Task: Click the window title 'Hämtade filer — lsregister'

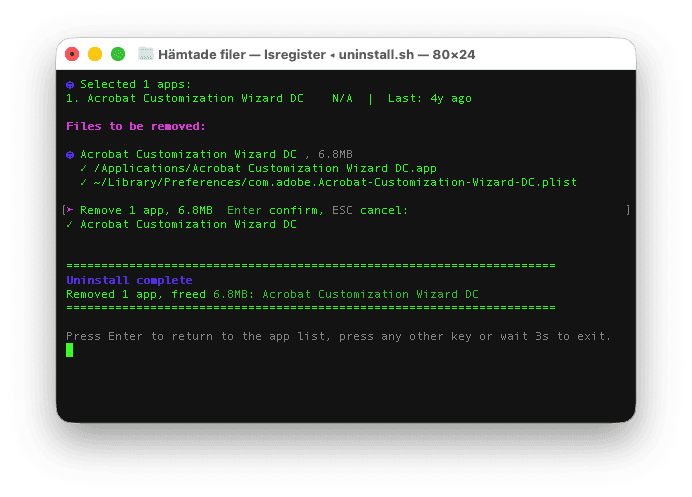Action: pyautogui.click(x=242, y=55)
